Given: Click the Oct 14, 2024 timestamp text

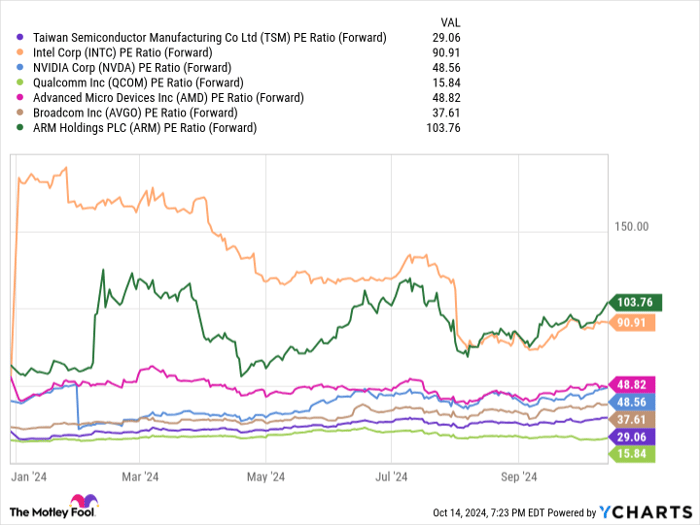Looking at the screenshot, I should tap(488, 512).
